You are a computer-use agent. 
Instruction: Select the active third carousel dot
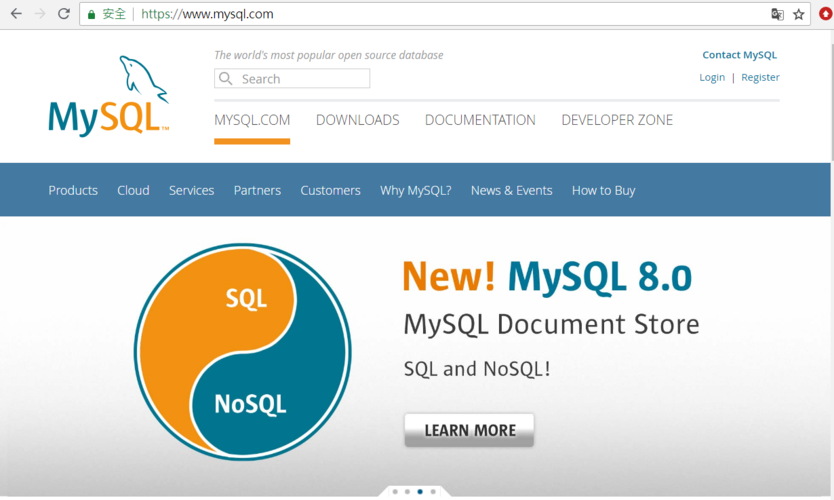420,491
